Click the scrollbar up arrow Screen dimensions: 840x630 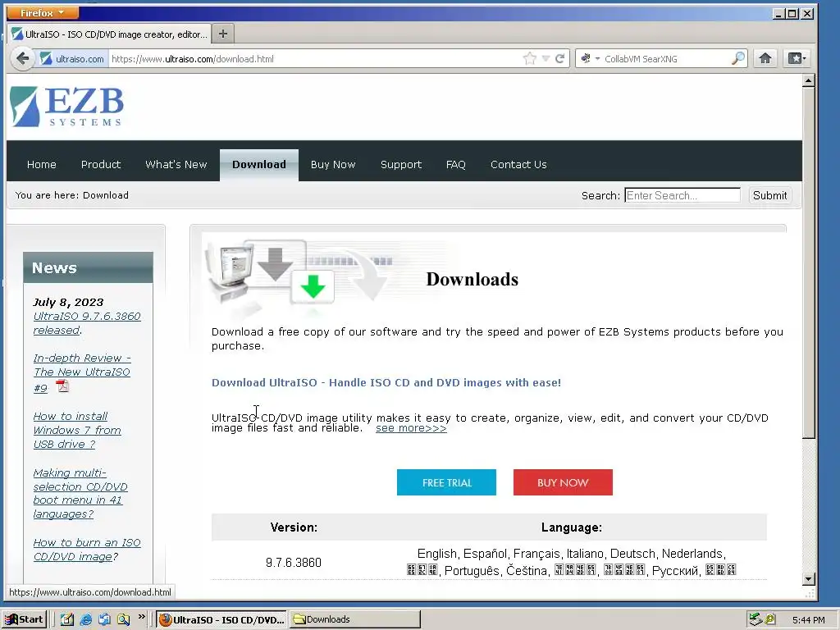coord(808,81)
